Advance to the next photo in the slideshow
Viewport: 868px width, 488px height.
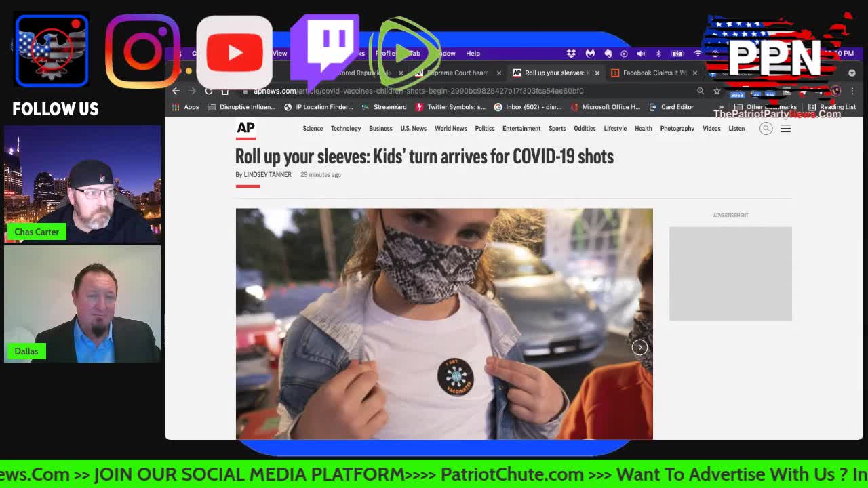point(639,348)
